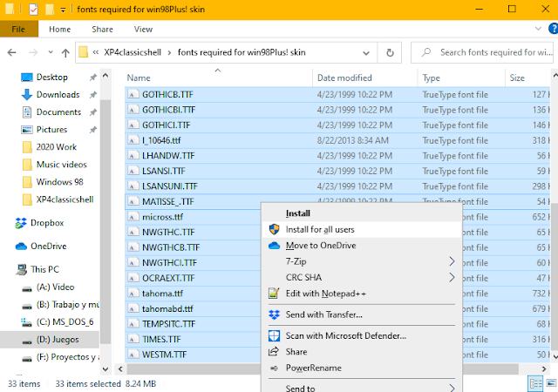Expand the breadcrumb arrow after XP4classicshell
This screenshot has width=558, height=392.
coord(169,52)
